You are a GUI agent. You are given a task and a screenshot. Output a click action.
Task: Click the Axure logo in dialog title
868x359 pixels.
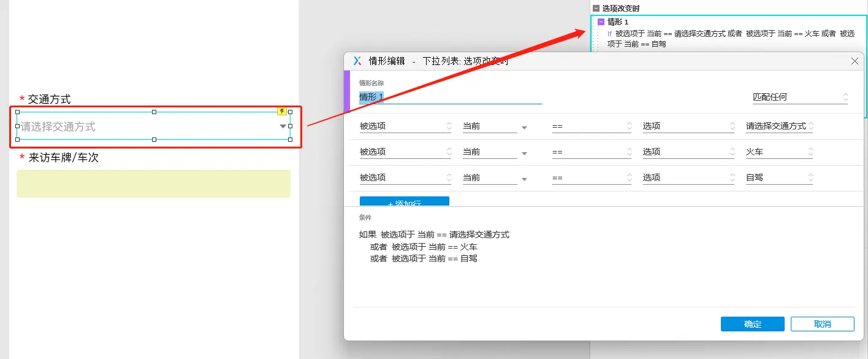(x=357, y=61)
